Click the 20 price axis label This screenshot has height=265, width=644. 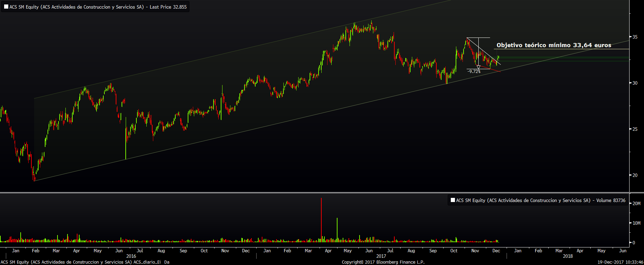(x=635, y=175)
